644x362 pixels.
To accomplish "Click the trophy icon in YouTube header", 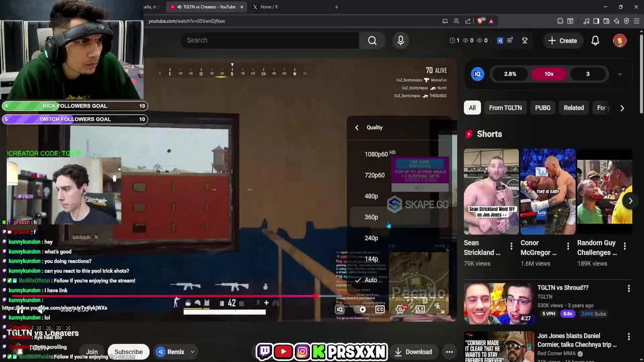I will pyautogui.click(x=525, y=40).
